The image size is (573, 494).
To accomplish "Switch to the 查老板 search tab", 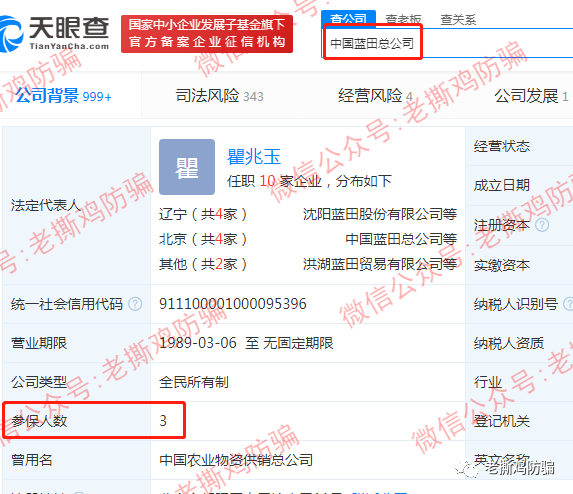I will click(403, 19).
